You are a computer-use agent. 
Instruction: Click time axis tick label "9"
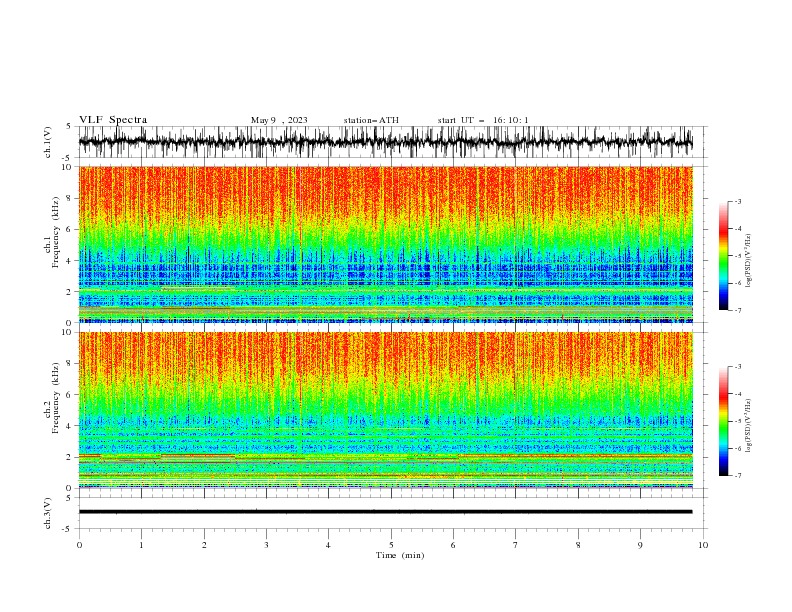pyautogui.click(x=640, y=545)
